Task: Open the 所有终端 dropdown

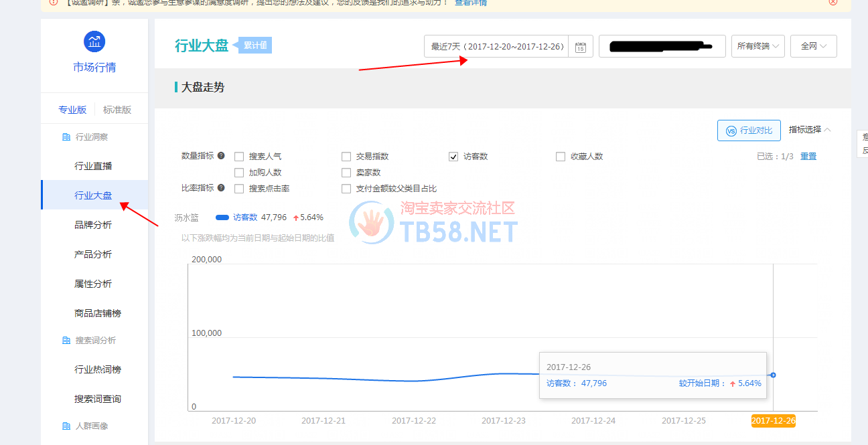Action: pos(757,47)
